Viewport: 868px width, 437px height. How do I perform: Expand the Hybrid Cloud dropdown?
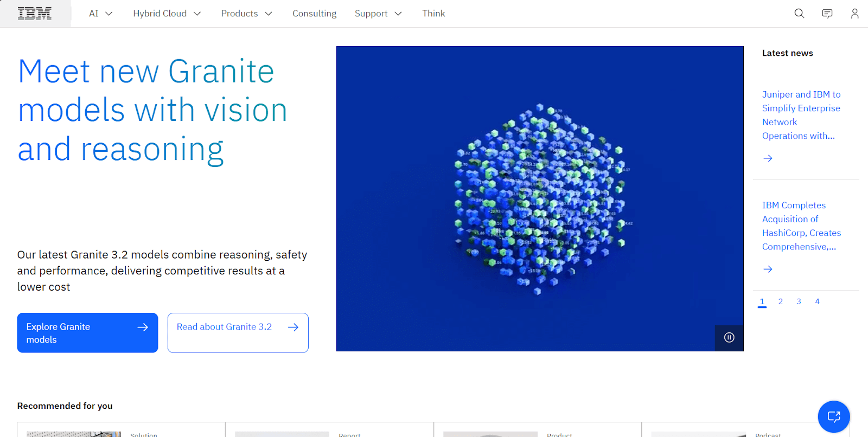[167, 14]
